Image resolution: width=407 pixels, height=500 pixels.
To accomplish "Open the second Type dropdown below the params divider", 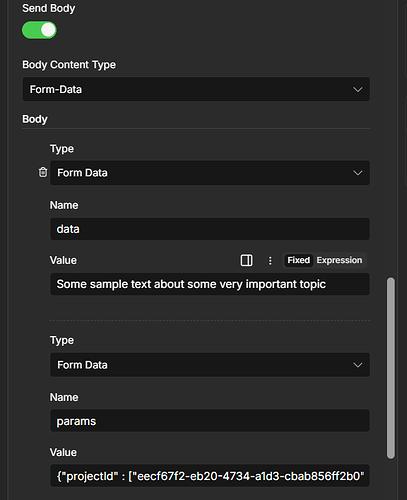I will [210, 365].
